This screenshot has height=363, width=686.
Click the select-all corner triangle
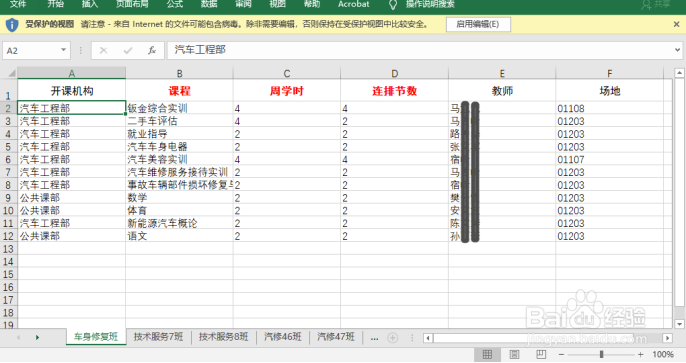click(x=11, y=73)
